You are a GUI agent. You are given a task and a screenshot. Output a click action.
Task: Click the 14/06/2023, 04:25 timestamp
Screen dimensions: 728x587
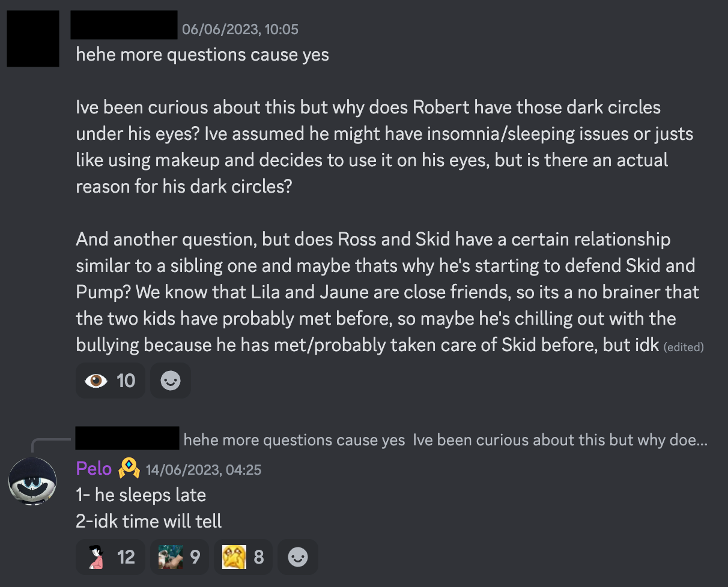(x=204, y=469)
